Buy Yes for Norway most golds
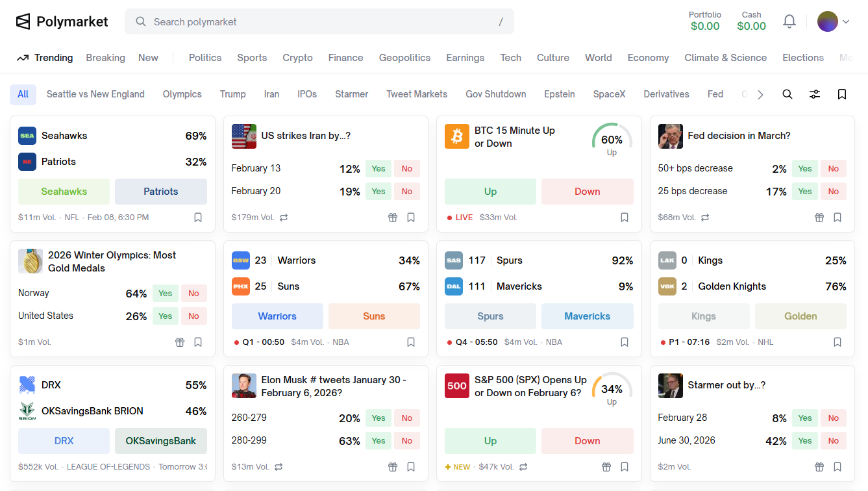Viewport: 868px width, 491px height. [x=166, y=294]
